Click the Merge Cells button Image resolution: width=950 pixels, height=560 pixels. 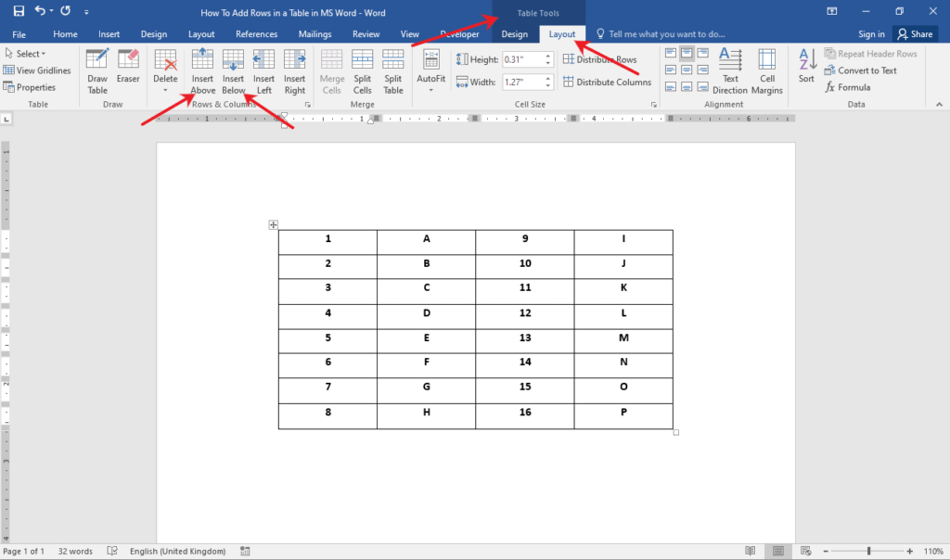(331, 71)
